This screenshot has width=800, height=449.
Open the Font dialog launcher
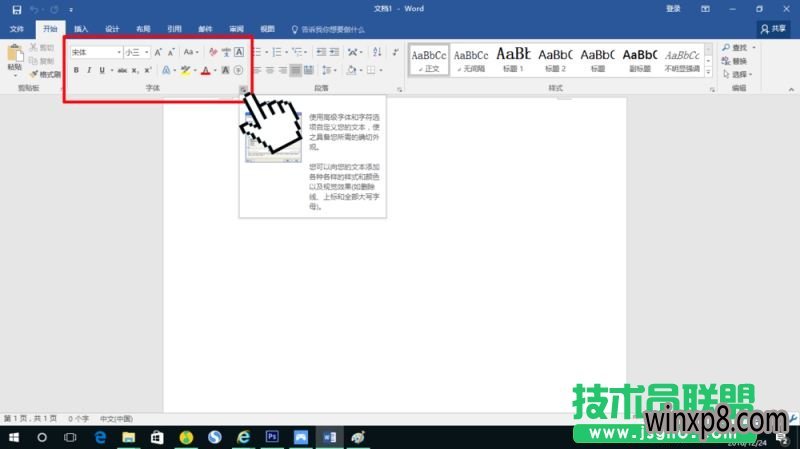(243, 90)
